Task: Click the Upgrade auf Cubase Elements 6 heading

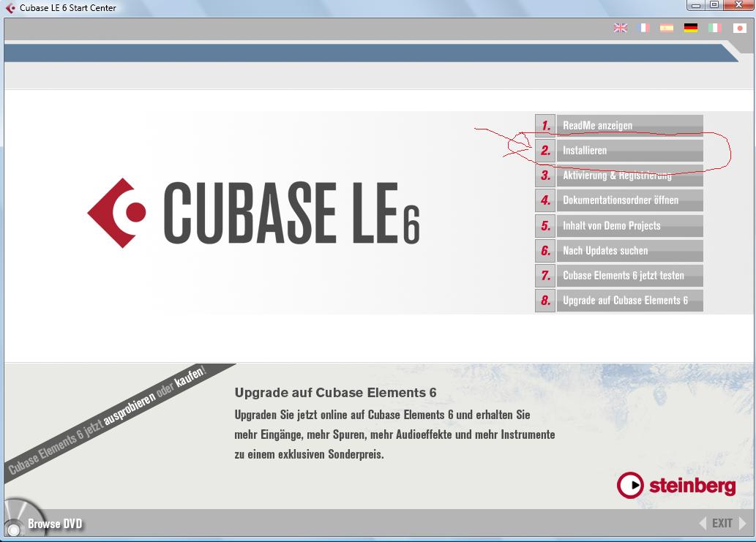Action: pos(336,393)
